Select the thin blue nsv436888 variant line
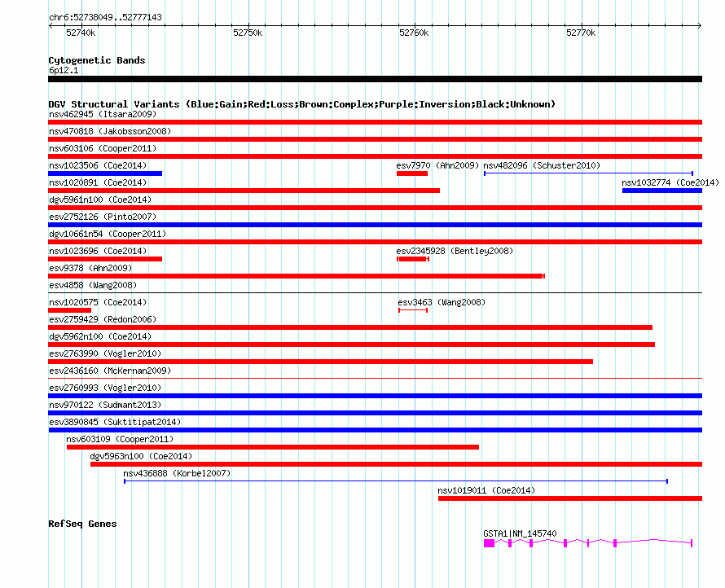Image resolution: width=725 pixels, height=588 pixels. 396,481
